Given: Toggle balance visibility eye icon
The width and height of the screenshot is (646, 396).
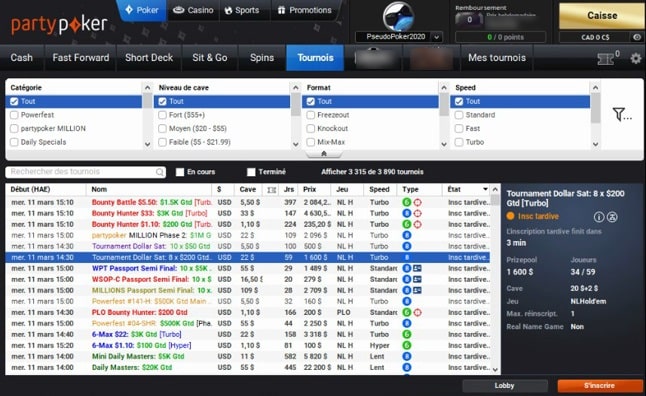Looking at the screenshot, I should click(x=637, y=37).
